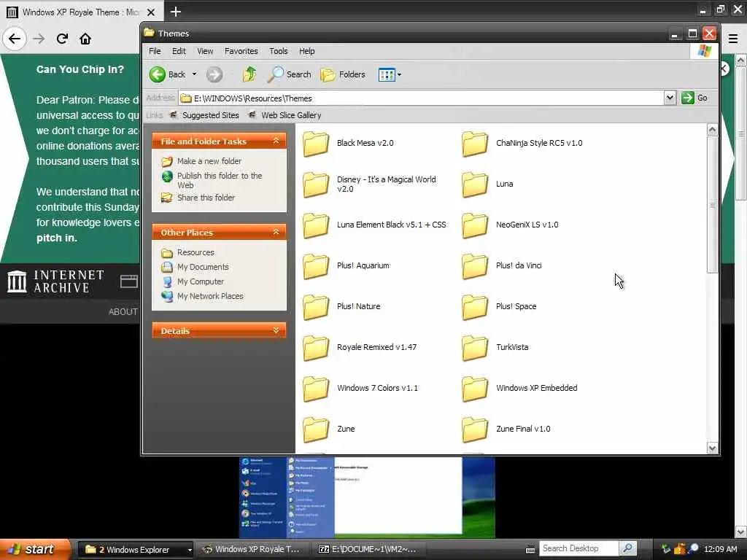Select the Luna folder icon
Screen dimensions: 747x560
click(x=474, y=184)
